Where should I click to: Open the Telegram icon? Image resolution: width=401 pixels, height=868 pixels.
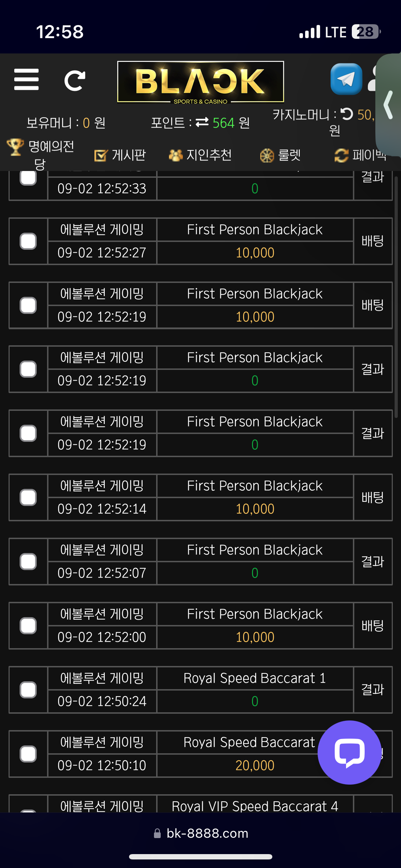(x=346, y=79)
